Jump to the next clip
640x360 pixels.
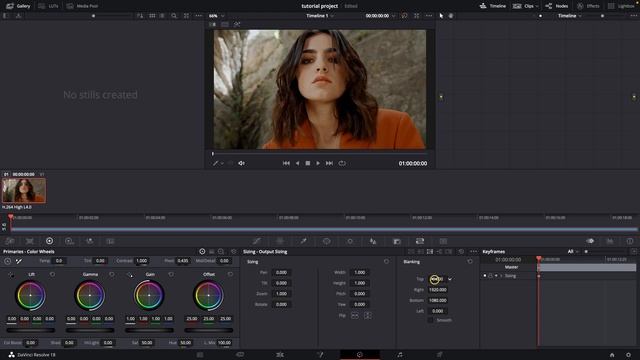(329, 163)
